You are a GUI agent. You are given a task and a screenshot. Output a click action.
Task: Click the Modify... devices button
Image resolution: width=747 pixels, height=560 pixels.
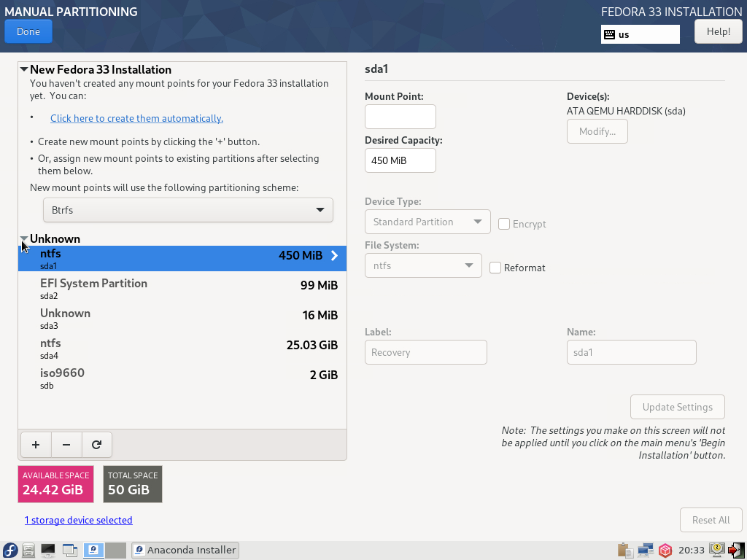(597, 131)
